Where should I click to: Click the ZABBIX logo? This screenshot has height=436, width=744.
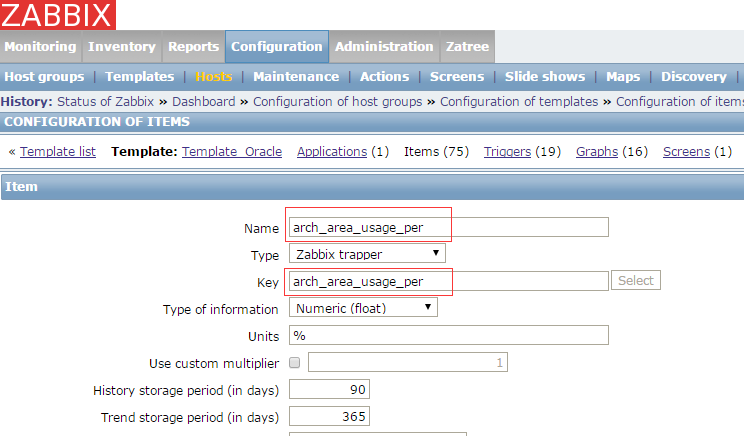(x=57, y=15)
